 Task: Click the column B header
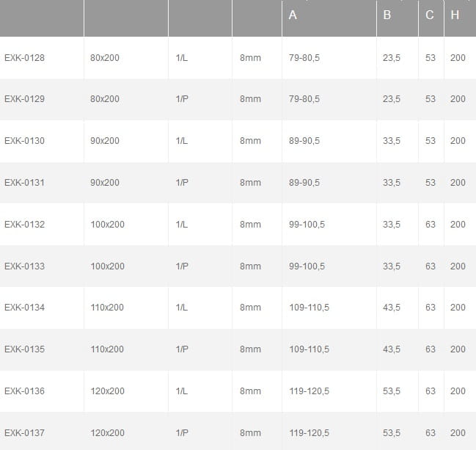click(387, 15)
